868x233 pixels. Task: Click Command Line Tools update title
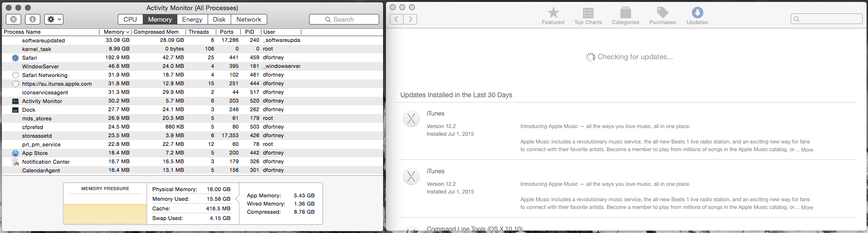(474, 229)
